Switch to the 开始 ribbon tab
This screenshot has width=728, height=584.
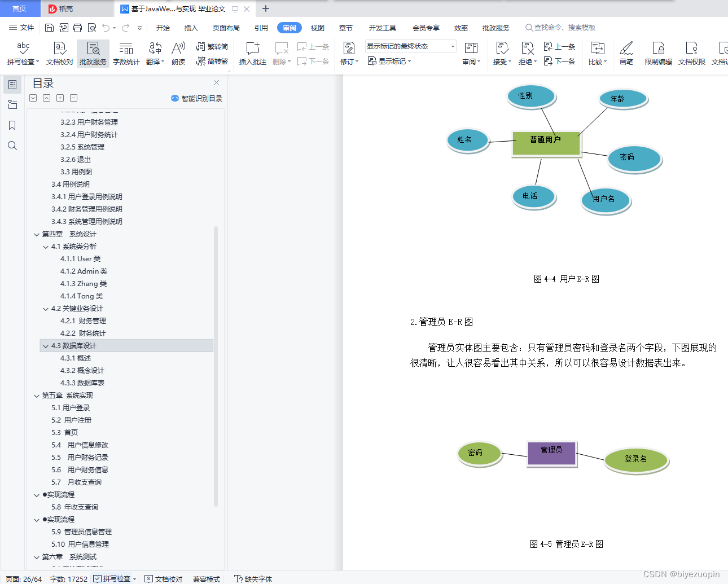[163, 28]
